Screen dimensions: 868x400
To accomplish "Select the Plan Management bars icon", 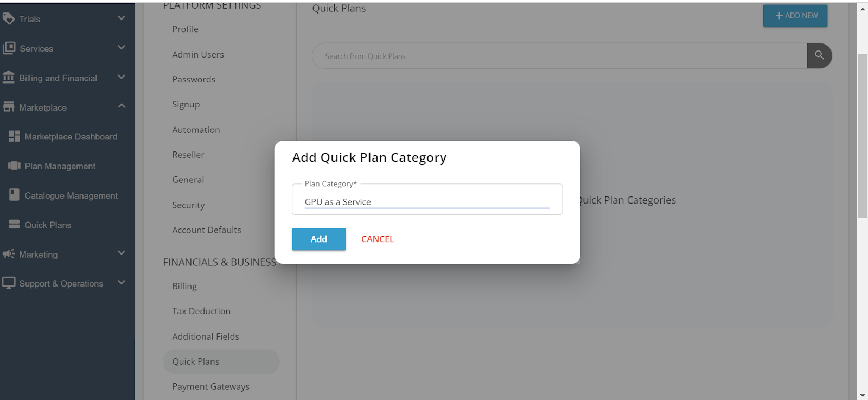I will [14, 166].
